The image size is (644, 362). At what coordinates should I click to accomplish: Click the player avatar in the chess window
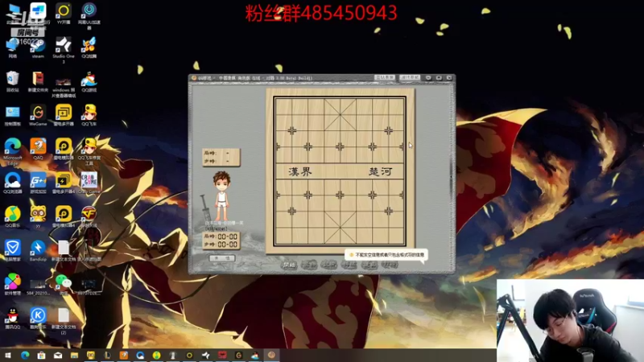point(222,196)
